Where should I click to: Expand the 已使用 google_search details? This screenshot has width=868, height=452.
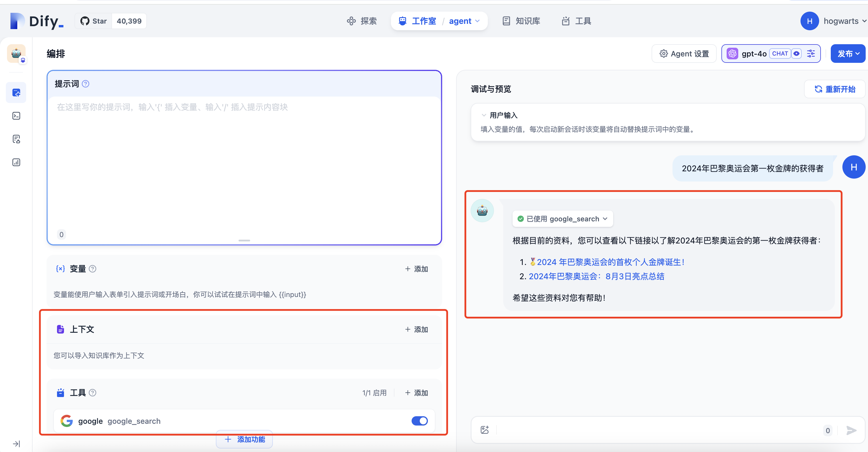tap(605, 219)
